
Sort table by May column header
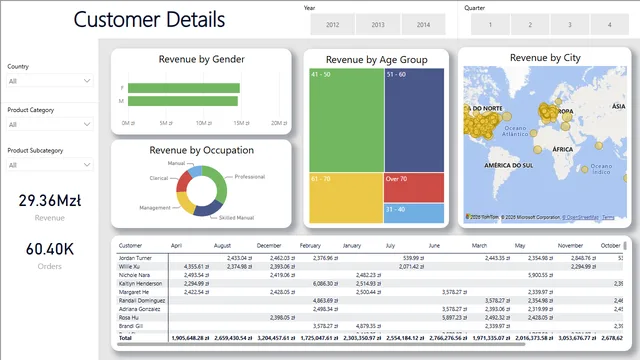tap(520, 245)
